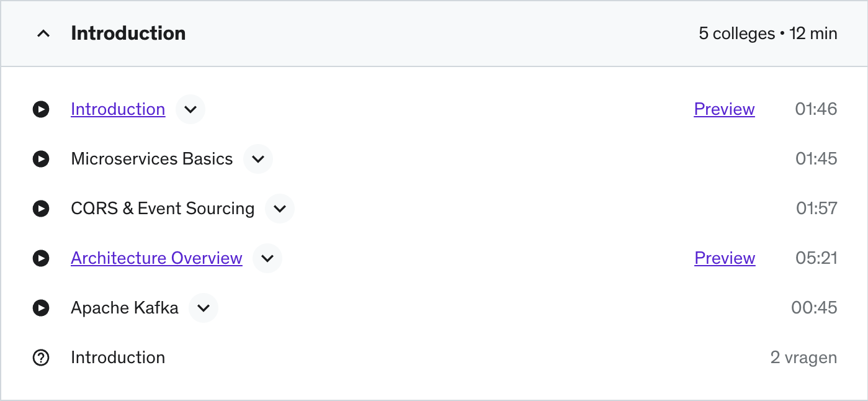The image size is (868, 401).
Task: Click play icon beside Apache Kafka
Action: (41, 308)
